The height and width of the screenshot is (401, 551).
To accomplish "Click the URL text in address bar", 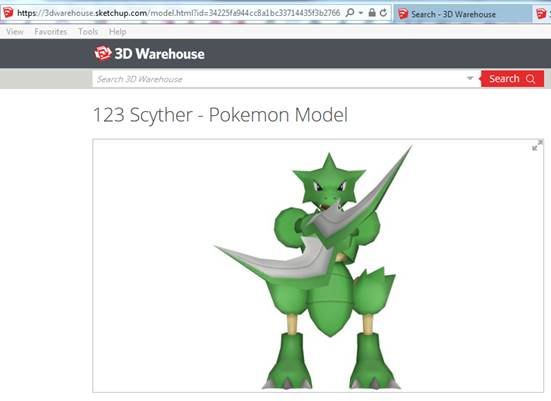I will pyautogui.click(x=179, y=13).
